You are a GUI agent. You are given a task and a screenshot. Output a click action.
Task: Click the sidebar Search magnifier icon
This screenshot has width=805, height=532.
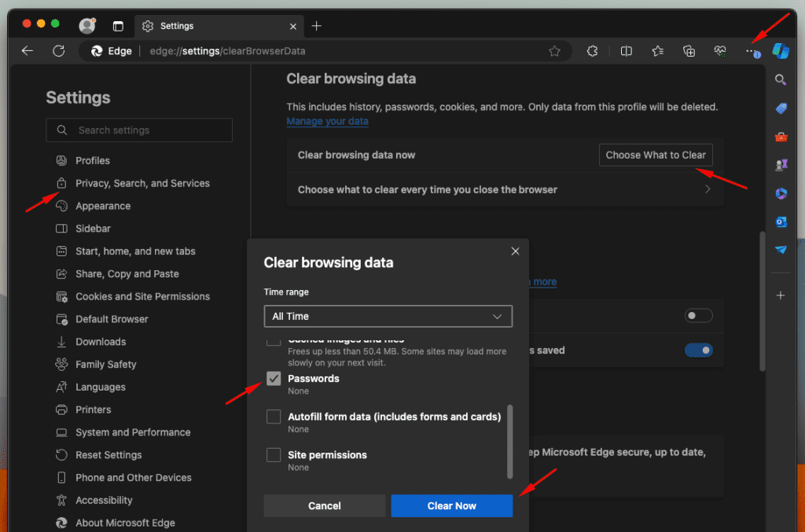(x=781, y=80)
